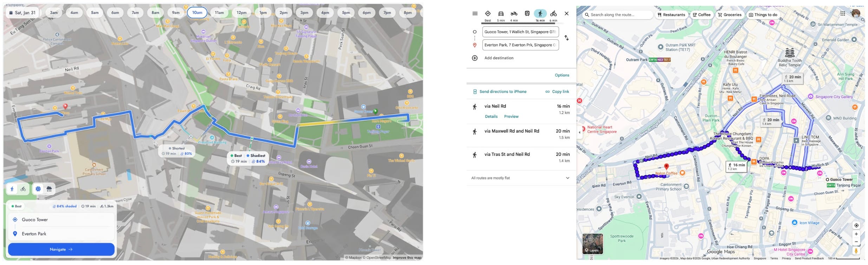Filter by Coffee along the route
The image size is (868, 265).
coord(701,15)
